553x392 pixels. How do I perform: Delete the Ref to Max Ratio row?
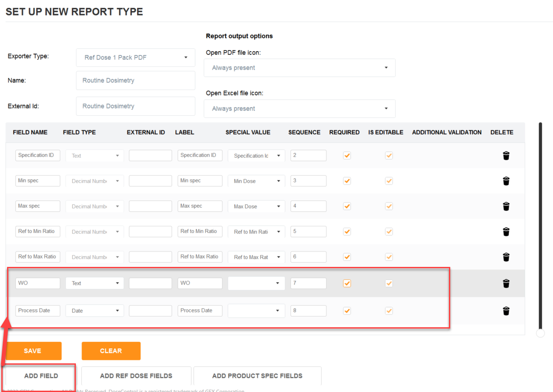click(x=506, y=257)
